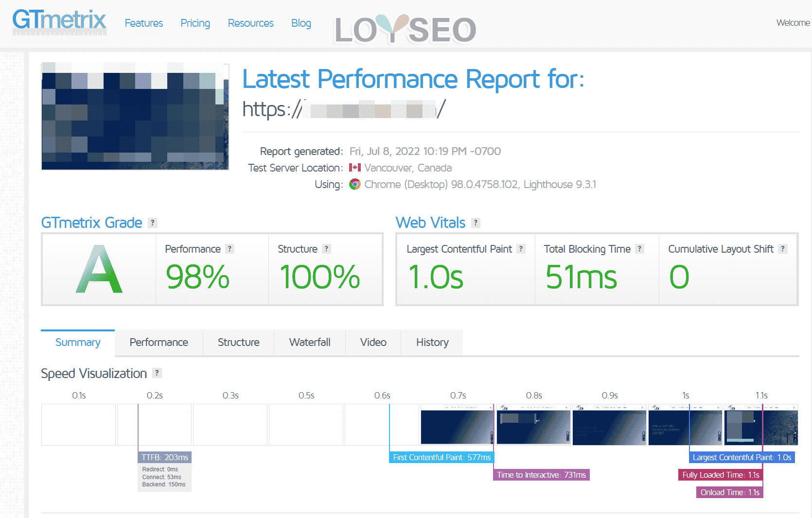Image resolution: width=812 pixels, height=518 pixels.
Task: Open the 0.9s filmstrip frame
Action: tap(609, 425)
